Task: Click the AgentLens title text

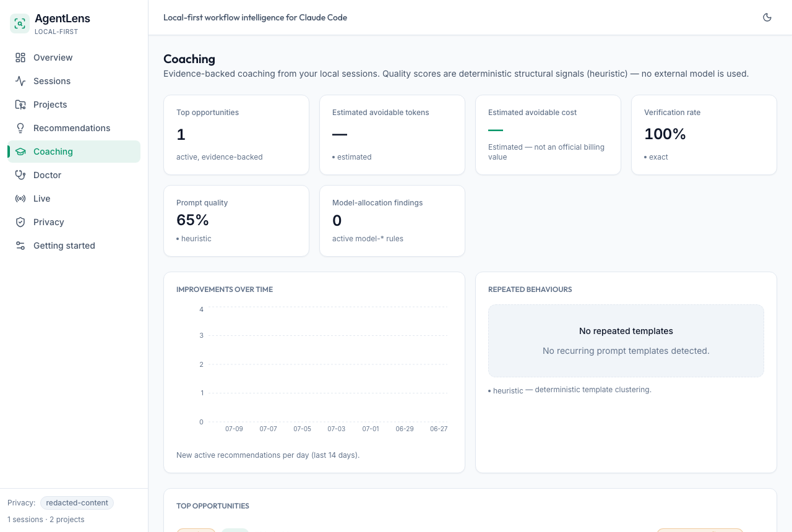Action: click(62, 19)
